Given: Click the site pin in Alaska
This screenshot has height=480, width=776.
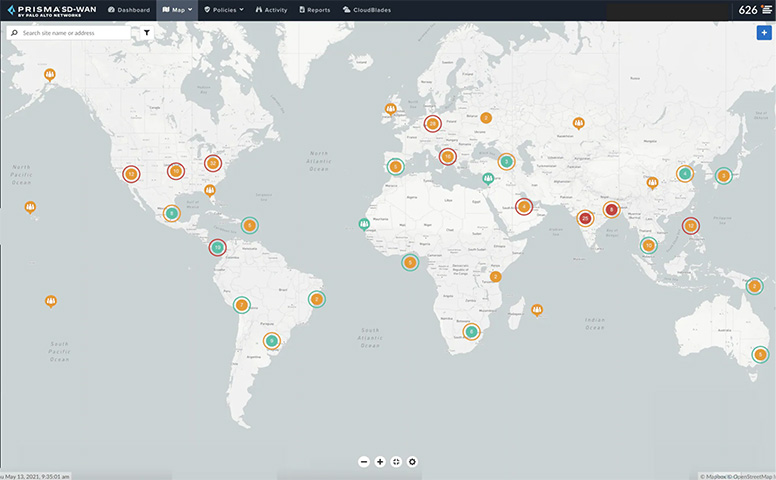Looking at the screenshot, I should [50, 74].
